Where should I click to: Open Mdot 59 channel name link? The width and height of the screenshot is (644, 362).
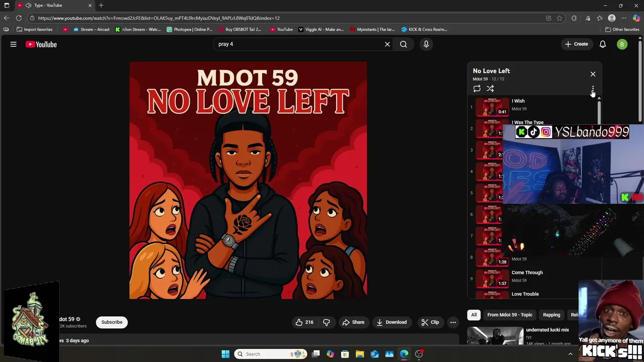pos(67,319)
